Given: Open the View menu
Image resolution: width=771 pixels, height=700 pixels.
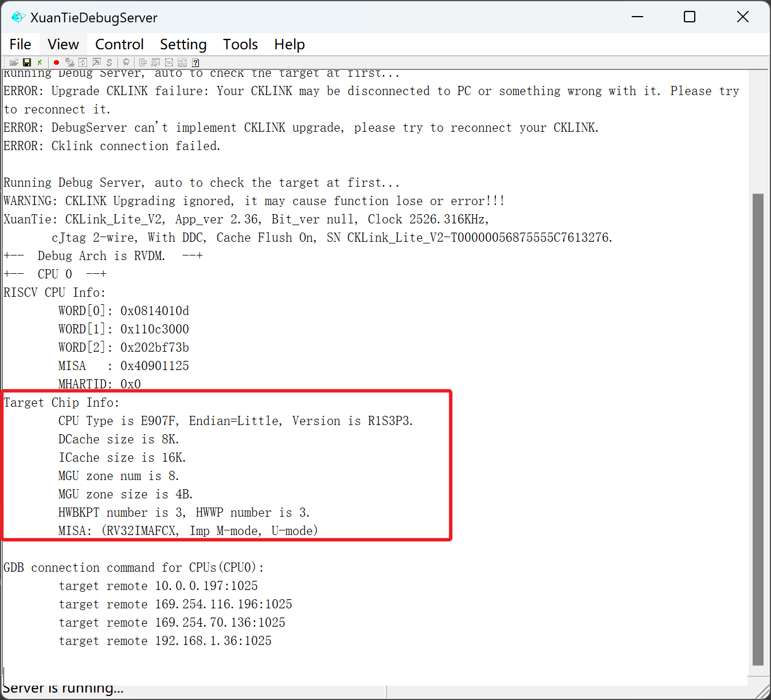Looking at the screenshot, I should [x=63, y=44].
